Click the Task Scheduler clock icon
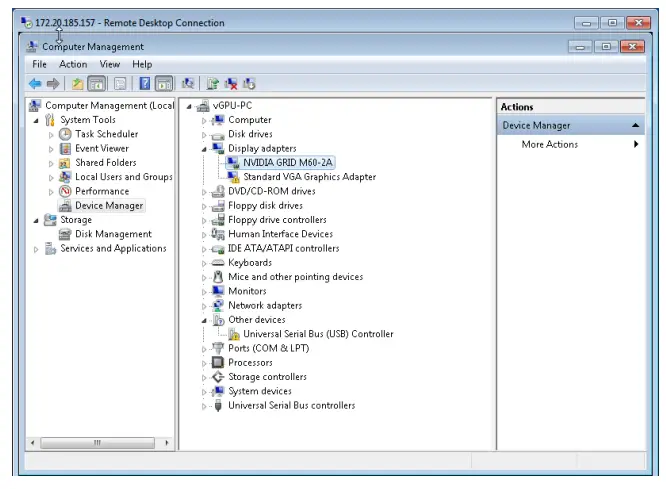Viewport: 666px width, 489px height. click(x=65, y=134)
